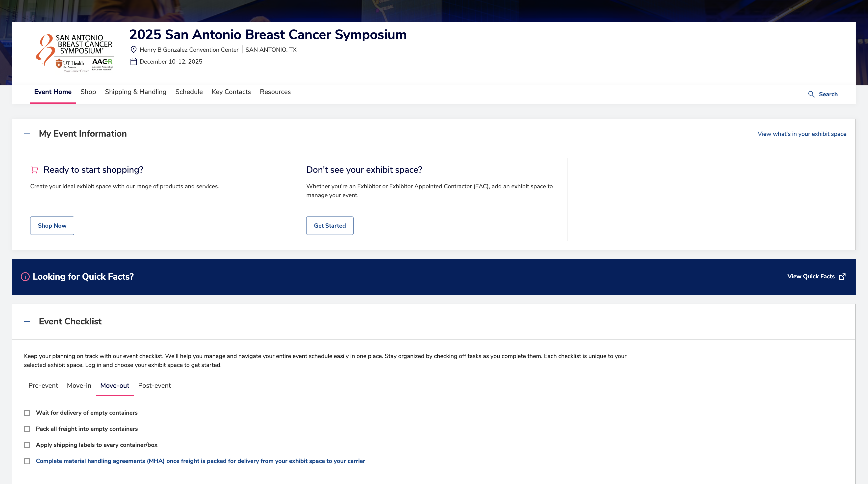868x484 pixels.
Task: Check "Pack all freight into empty containers"
Action: [27, 429]
